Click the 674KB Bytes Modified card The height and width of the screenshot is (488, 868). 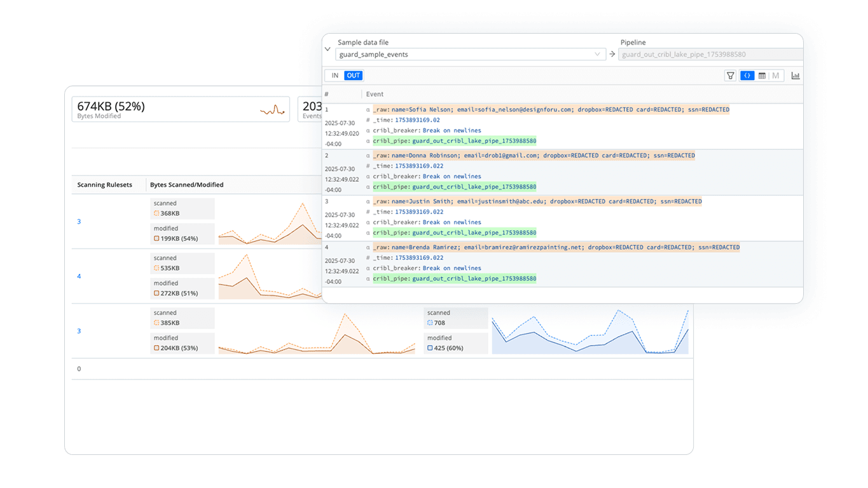(180, 109)
